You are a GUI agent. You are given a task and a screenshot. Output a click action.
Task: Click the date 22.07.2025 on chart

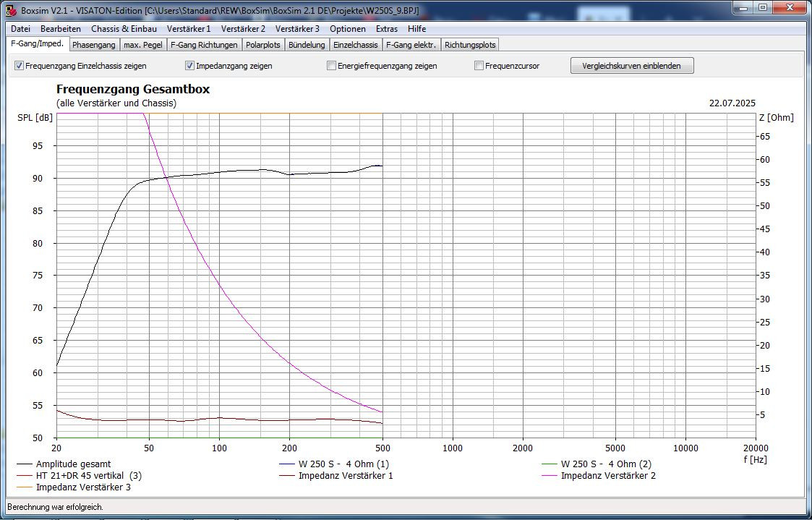pos(732,103)
